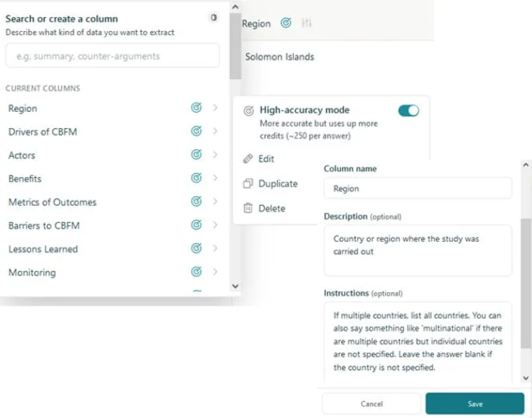
Task: Select Duplicate from the column menu
Action: coord(277,183)
